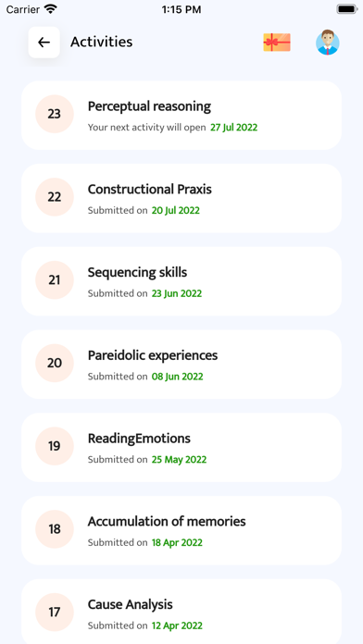Open the Cause Analysis activity

tap(181, 611)
